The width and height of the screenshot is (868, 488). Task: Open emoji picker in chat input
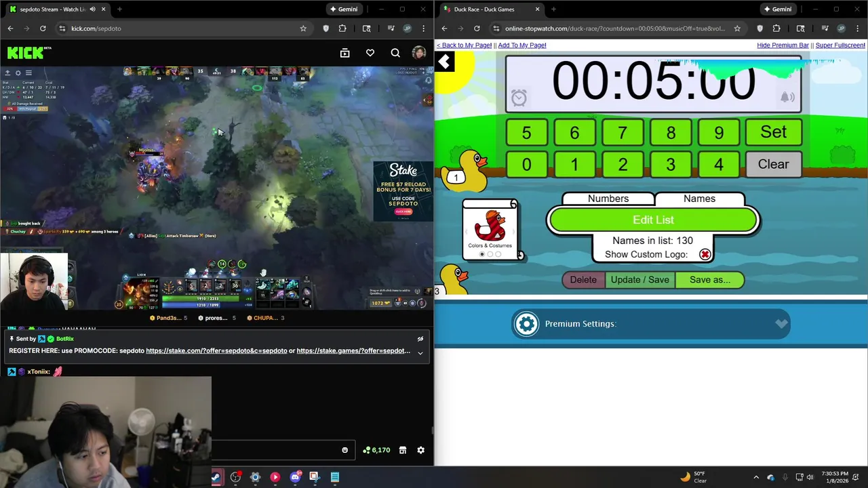pyautogui.click(x=344, y=450)
